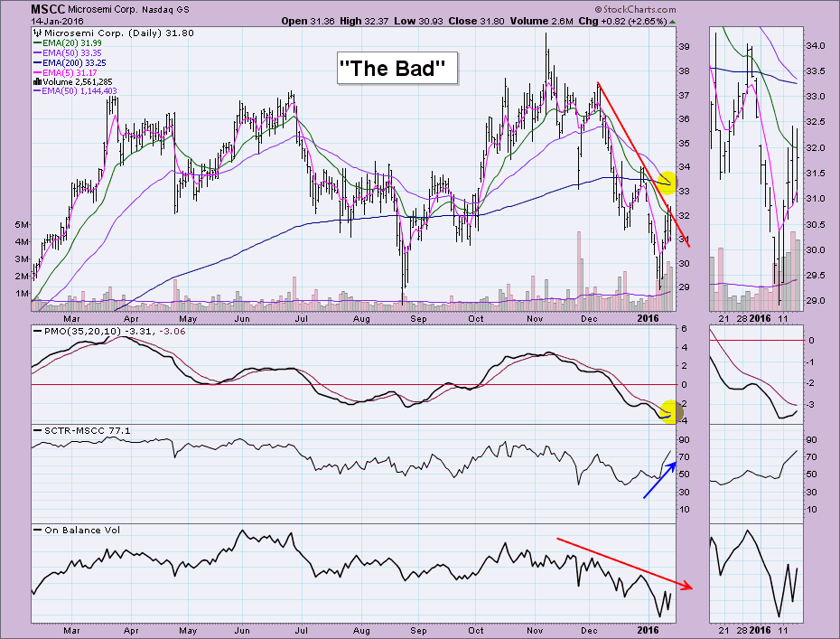Click the Aug label on bottom time axis
This screenshot has height=639, width=840.
tap(361, 631)
